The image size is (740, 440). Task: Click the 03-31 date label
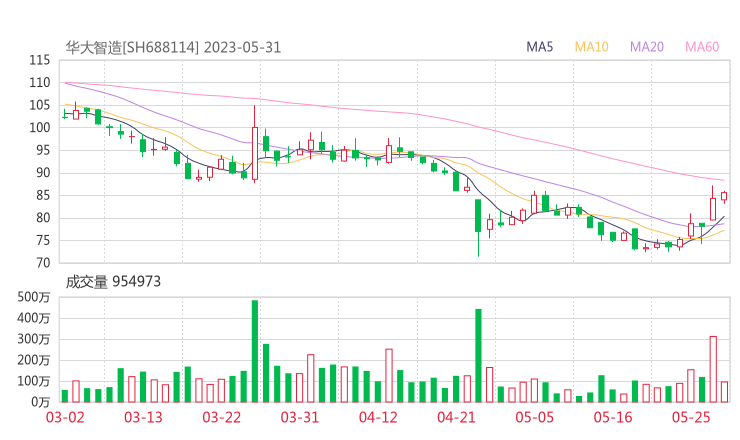pos(300,417)
